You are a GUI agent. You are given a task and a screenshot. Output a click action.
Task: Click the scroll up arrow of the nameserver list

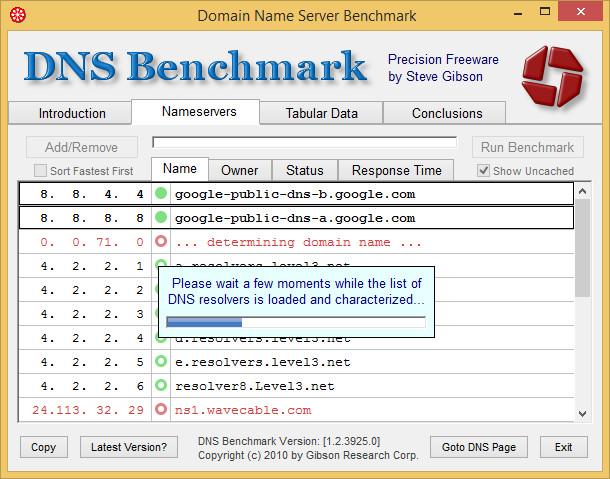[582, 191]
